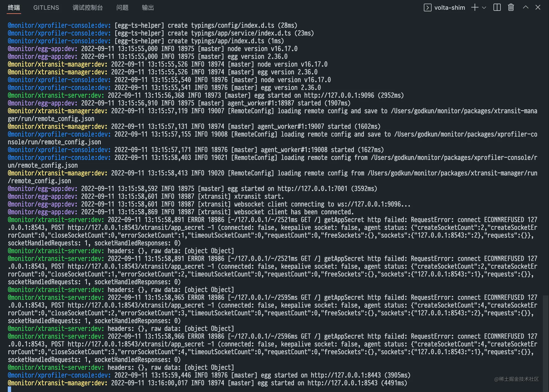The width and height of the screenshot is (549, 392).
Task: Switch to the 问题 tab
Action: (122, 8)
